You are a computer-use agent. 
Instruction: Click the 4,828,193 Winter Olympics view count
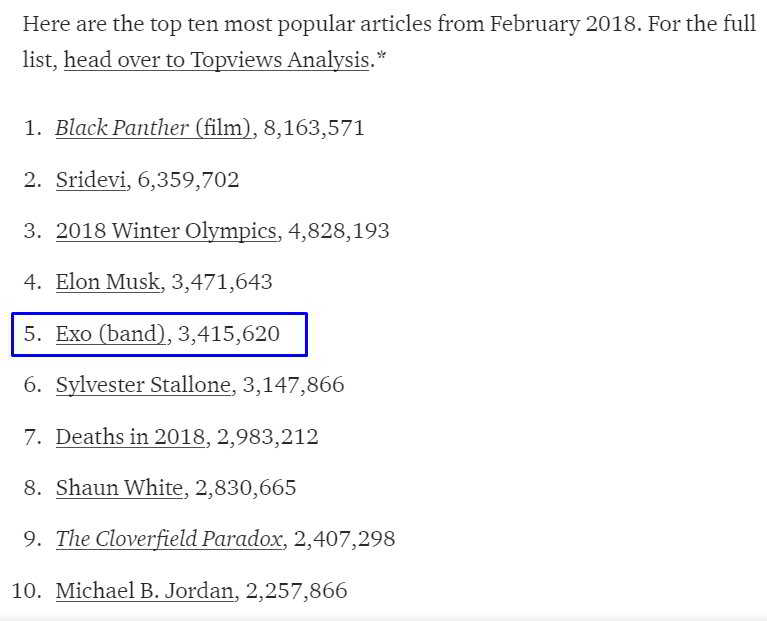tap(339, 230)
